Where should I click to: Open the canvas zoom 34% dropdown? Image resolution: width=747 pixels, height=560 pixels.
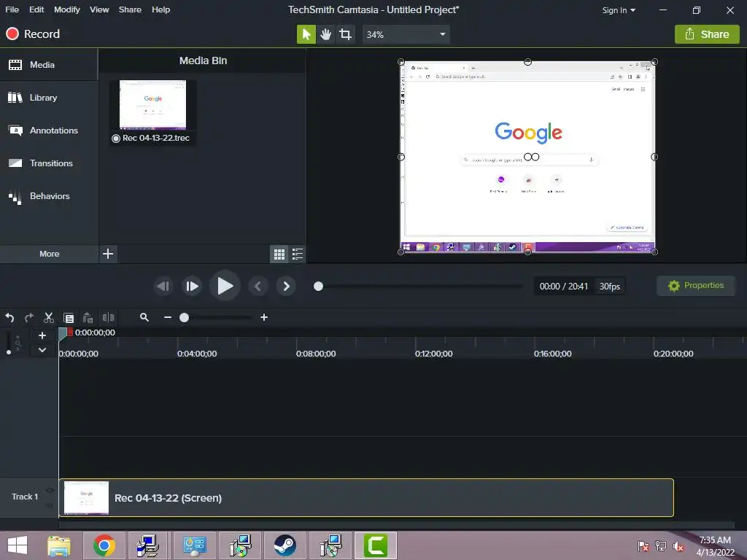(x=406, y=34)
